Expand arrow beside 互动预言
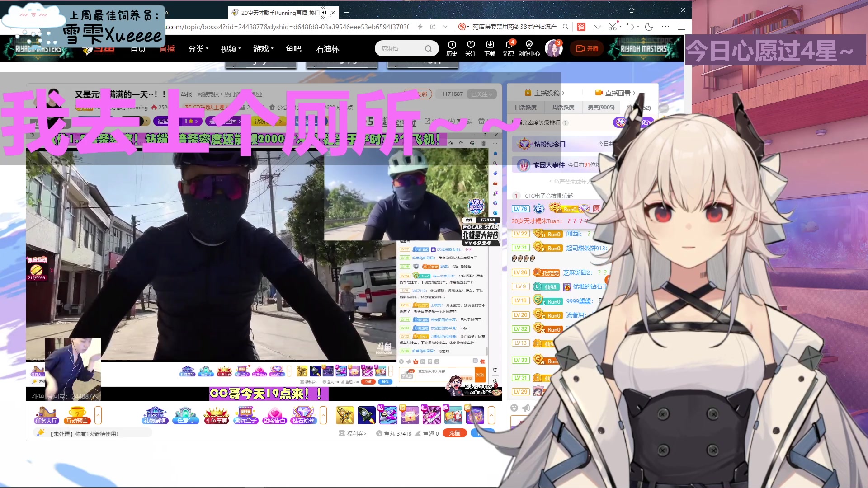 (x=98, y=415)
